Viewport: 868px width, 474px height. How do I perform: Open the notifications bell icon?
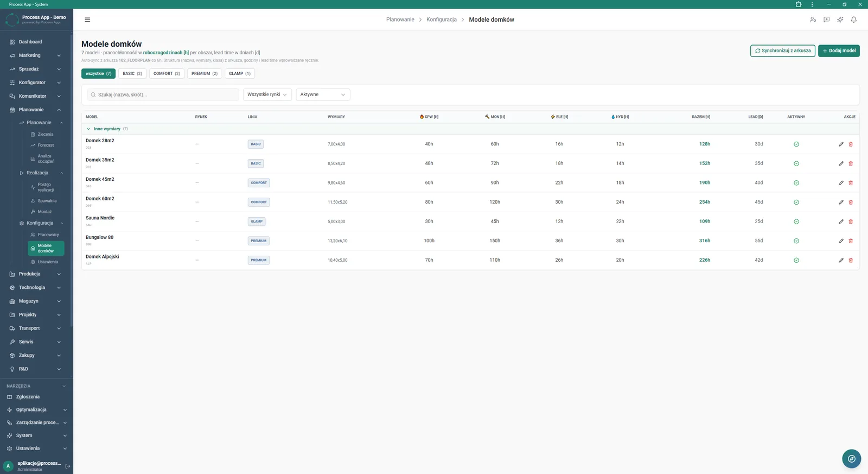(853, 20)
